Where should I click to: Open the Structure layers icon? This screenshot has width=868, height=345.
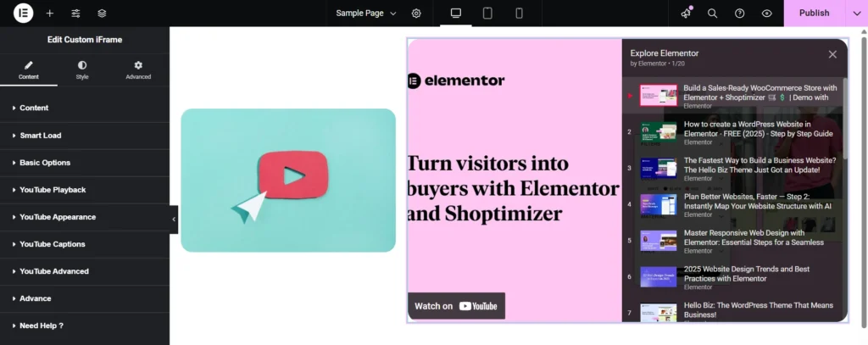click(x=102, y=14)
